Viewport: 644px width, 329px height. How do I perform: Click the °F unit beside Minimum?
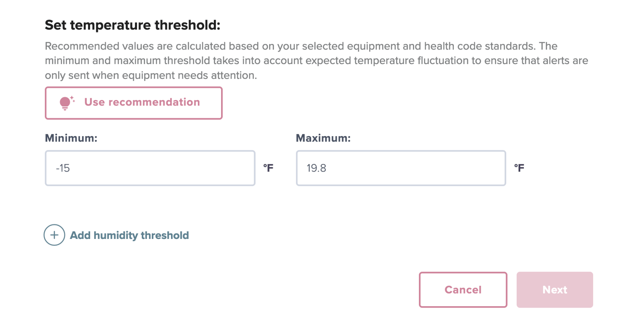tap(268, 168)
